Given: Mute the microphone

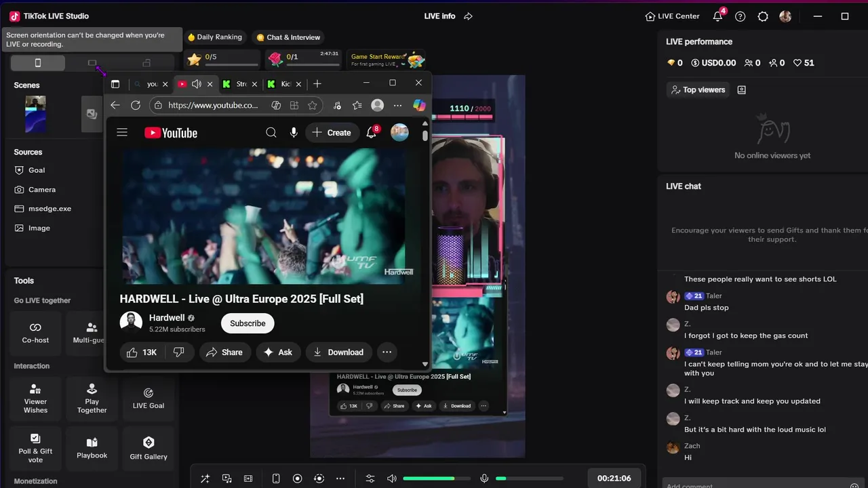Looking at the screenshot, I should [484, 479].
